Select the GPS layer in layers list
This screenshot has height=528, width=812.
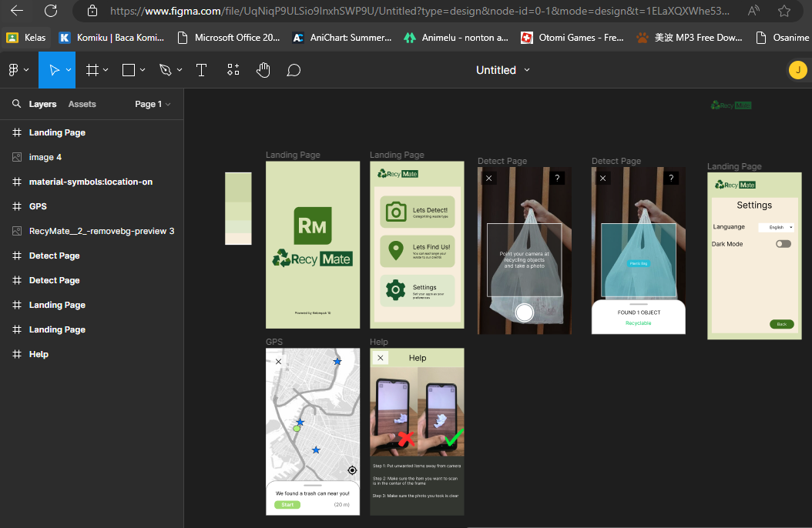click(x=38, y=206)
